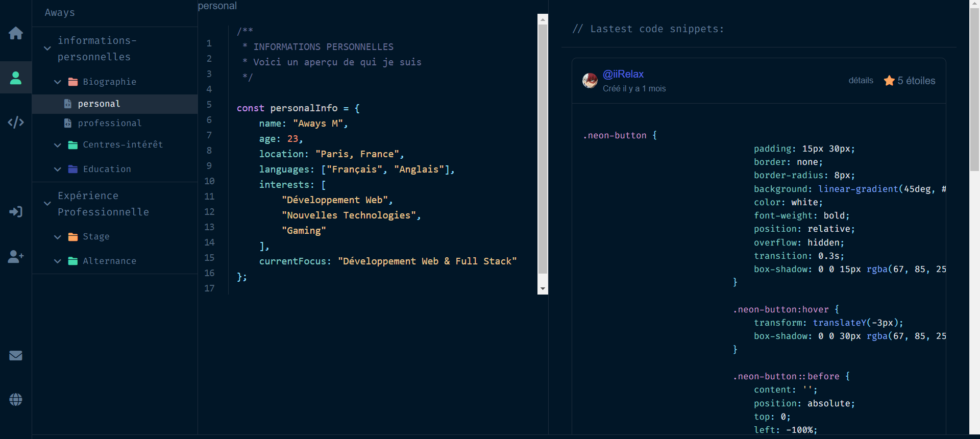980x439 pixels.
Task: Open the envelope mail icon
Action: pos(16,355)
